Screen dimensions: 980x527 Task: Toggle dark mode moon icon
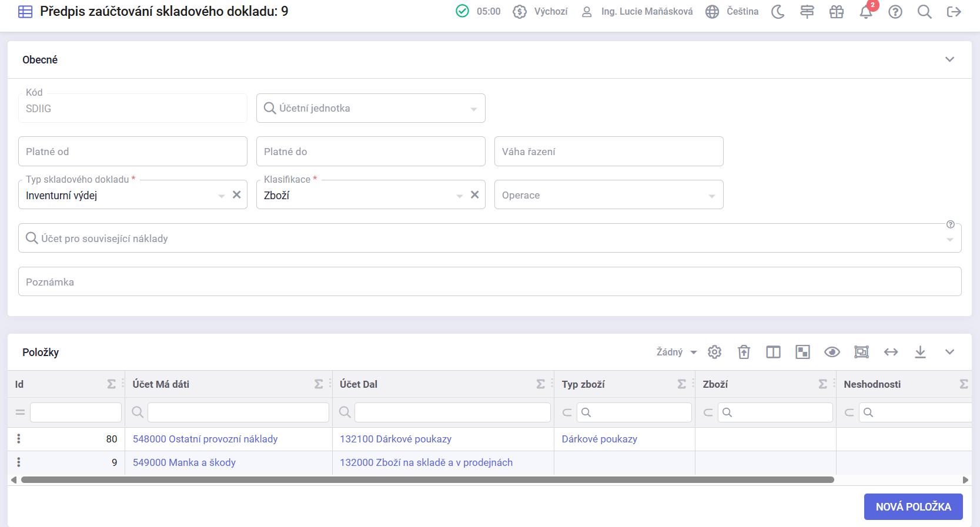point(778,12)
